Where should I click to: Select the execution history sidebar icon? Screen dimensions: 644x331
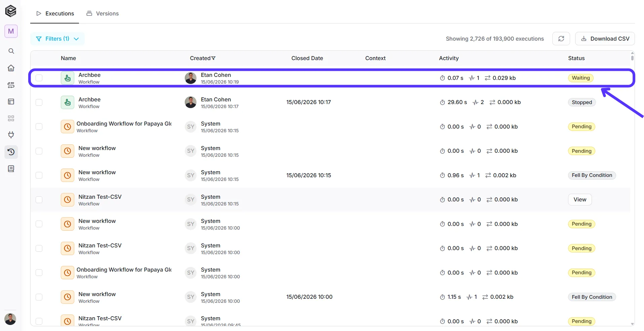[11, 152]
